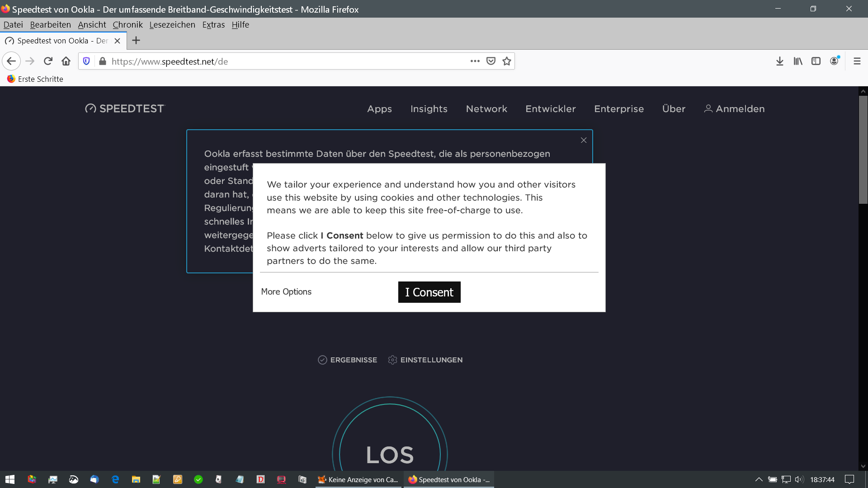Image resolution: width=868 pixels, height=488 pixels.
Task: Toggle the sidebar view
Action: [816, 61]
